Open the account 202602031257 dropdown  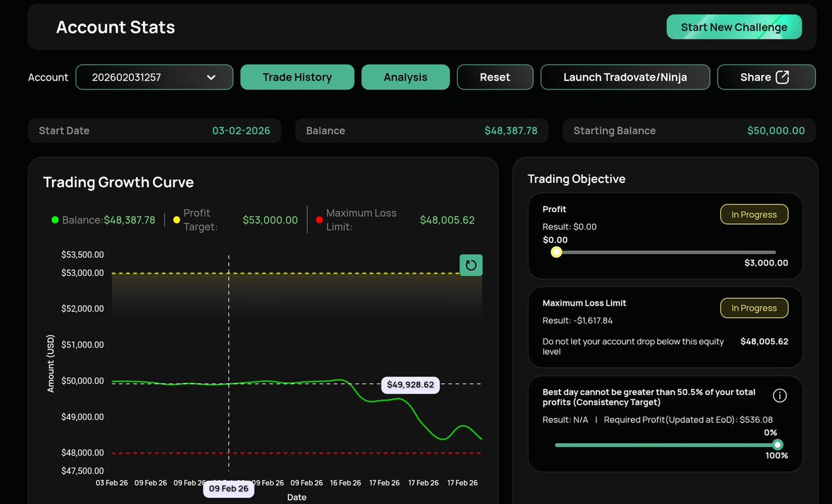click(154, 78)
